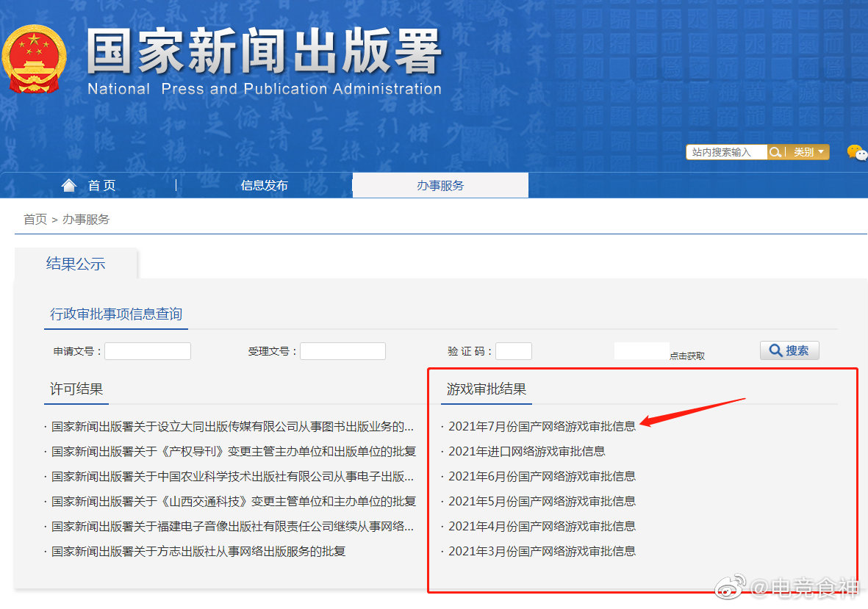Image resolution: width=868 pixels, height=609 pixels.
Task: Open 2021年进口网络游戏审批信息 link
Action: [527, 450]
